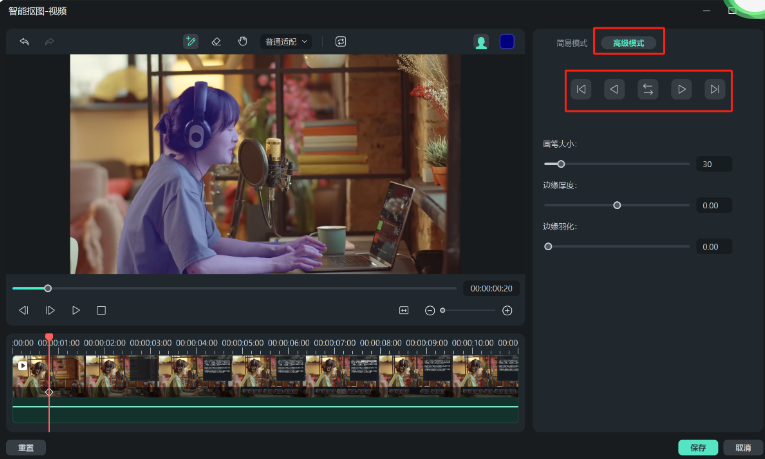Click track-to-first-frame icon in right panel
The height and width of the screenshot is (459, 765).
coord(581,89)
